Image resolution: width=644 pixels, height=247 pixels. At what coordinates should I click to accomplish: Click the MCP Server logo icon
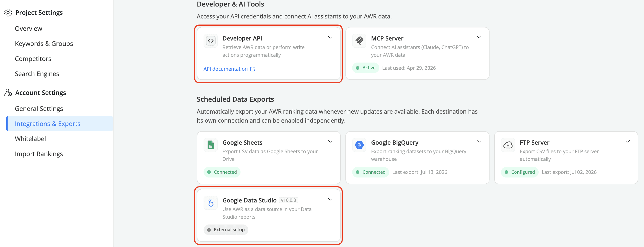tap(359, 41)
